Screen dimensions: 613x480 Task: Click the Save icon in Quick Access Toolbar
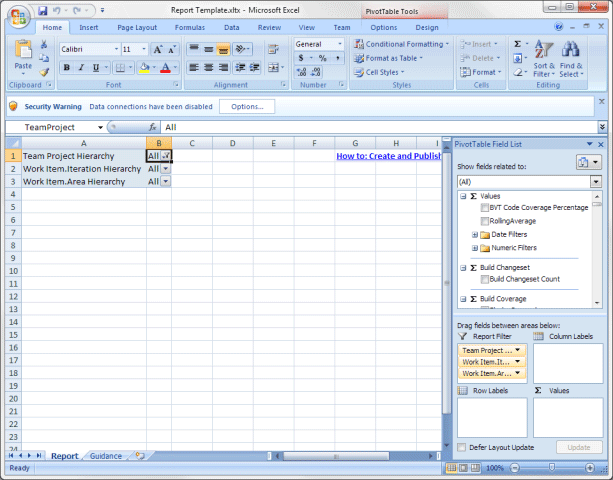(x=43, y=11)
